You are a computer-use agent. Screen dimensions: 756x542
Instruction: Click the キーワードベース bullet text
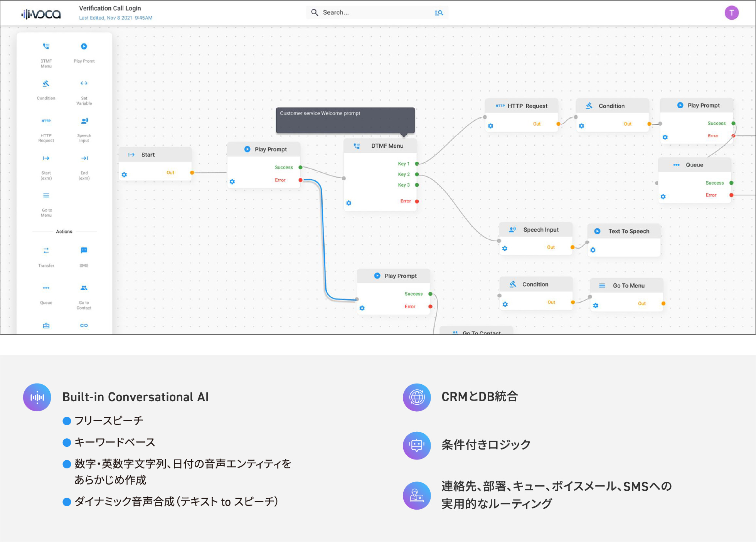click(x=115, y=442)
